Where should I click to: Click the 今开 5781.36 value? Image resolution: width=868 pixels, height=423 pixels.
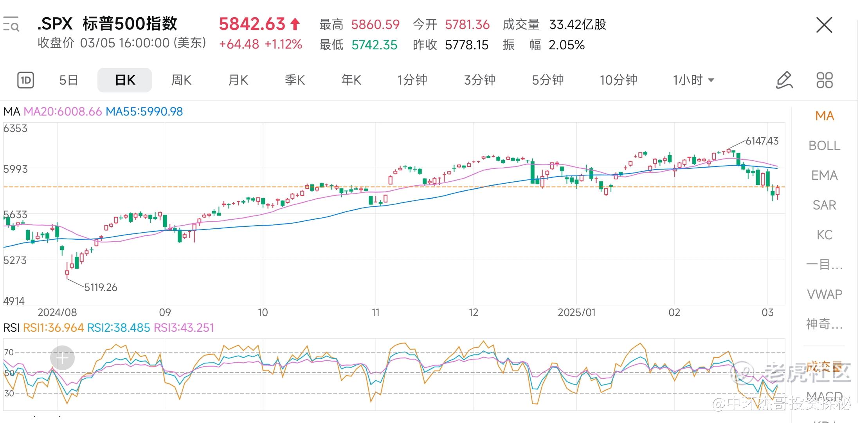tap(467, 25)
